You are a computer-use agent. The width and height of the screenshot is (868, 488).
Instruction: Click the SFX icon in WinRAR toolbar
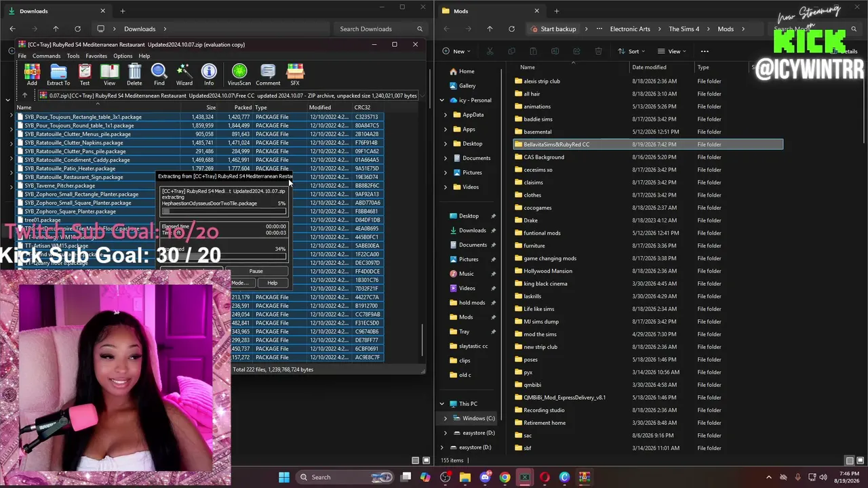tap(295, 75)
